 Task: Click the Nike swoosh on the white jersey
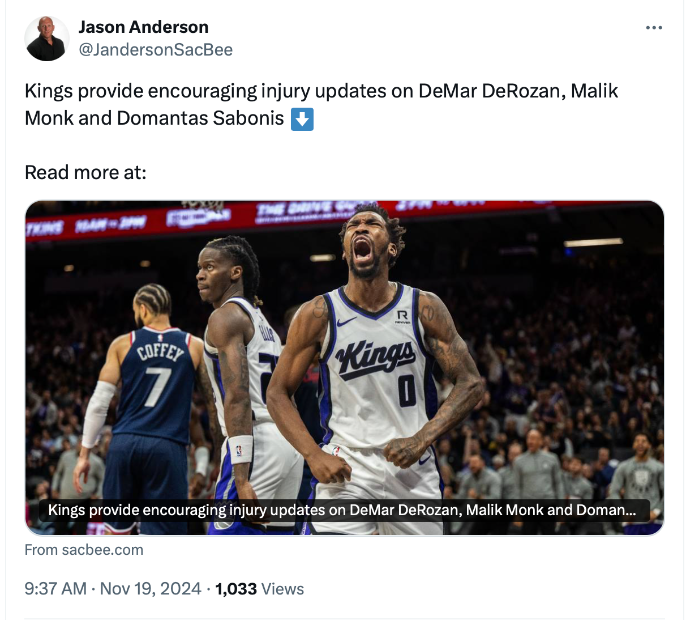click(x=346, y=322)
